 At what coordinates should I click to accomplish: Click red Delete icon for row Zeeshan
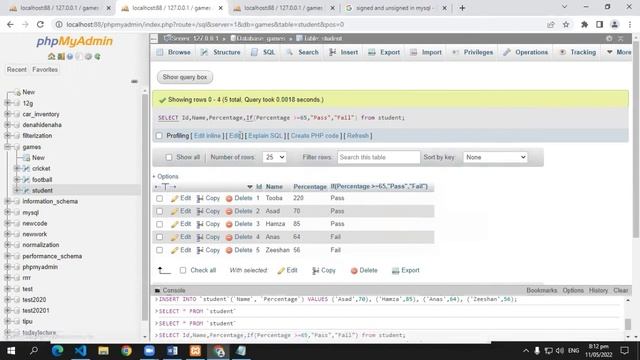[x=229, y=250]
